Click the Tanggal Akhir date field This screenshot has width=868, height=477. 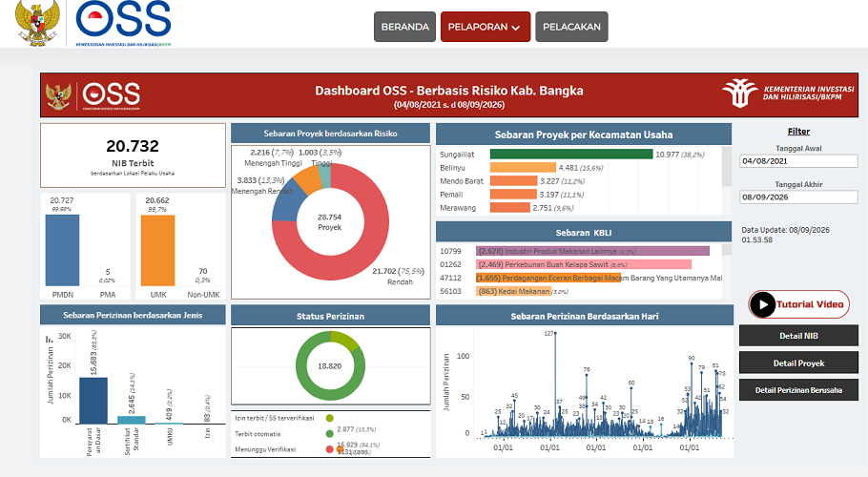pyautogui.click(x=798, y=197)
